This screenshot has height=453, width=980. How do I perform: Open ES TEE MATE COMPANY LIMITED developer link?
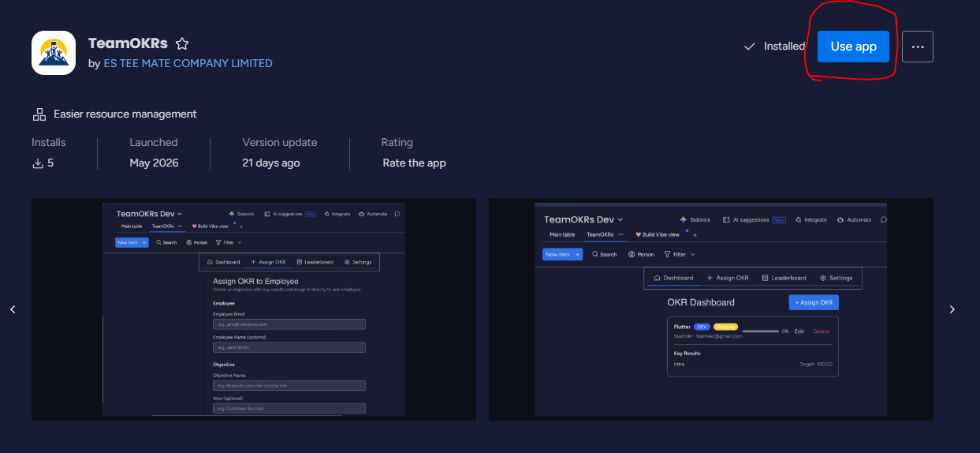[x=188, y=63]
